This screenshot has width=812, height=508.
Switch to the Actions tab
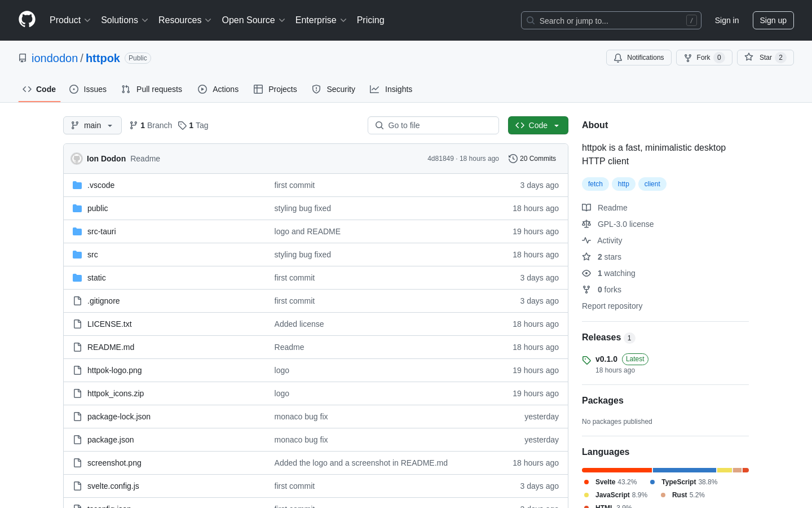pos(218,89)
